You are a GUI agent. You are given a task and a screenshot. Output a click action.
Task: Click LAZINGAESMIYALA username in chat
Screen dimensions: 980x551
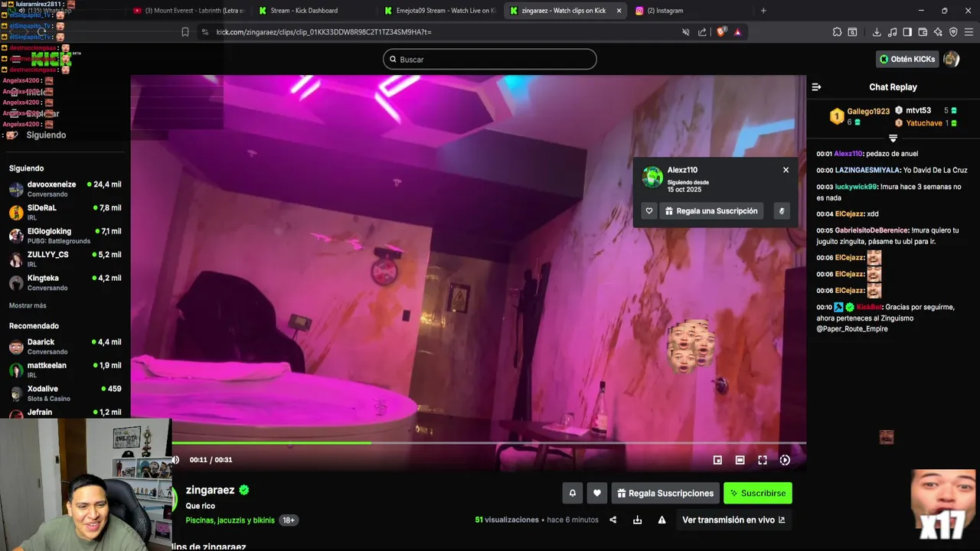[867, 170]
